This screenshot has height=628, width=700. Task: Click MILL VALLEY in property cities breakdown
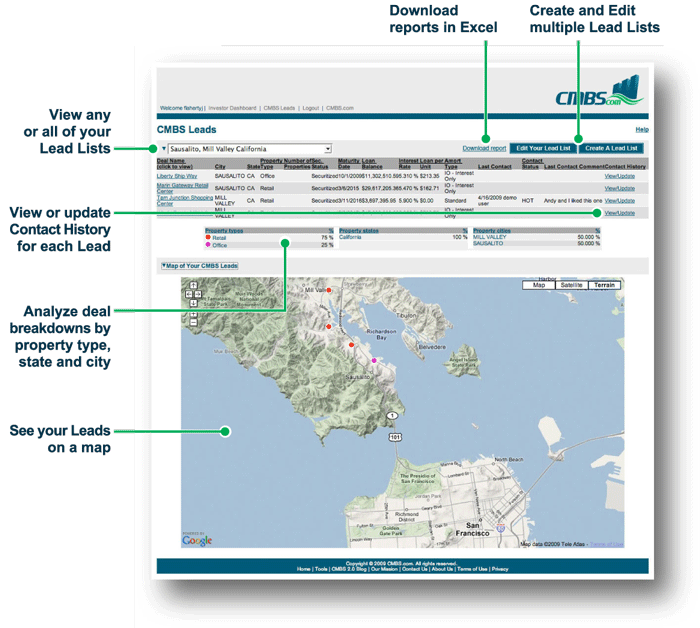tap(490, 237)
